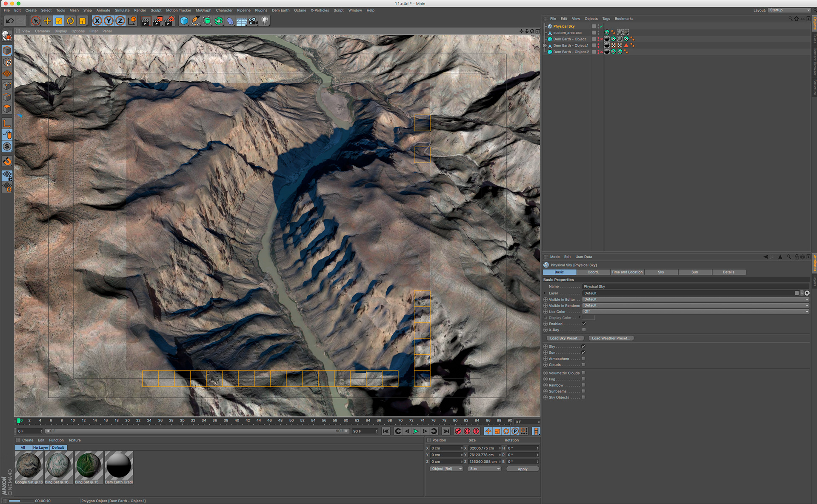This screenshot has height=504, width=817.
Task: Open the Object (Rel) coordinate dropdown
Action: click(446, 469)
